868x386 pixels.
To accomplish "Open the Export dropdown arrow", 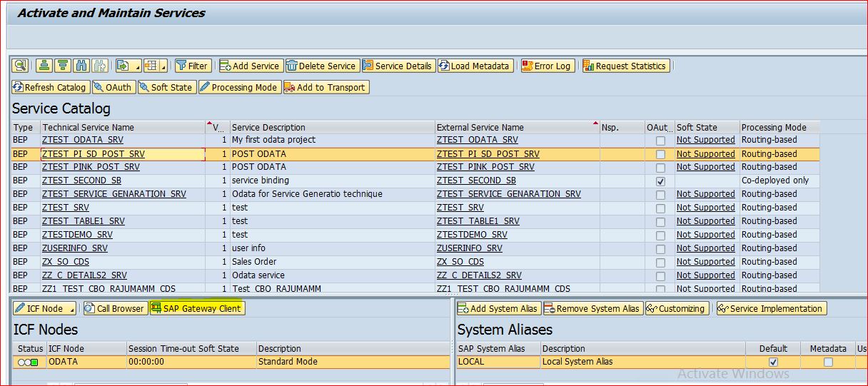I will [x=137, y=66].
